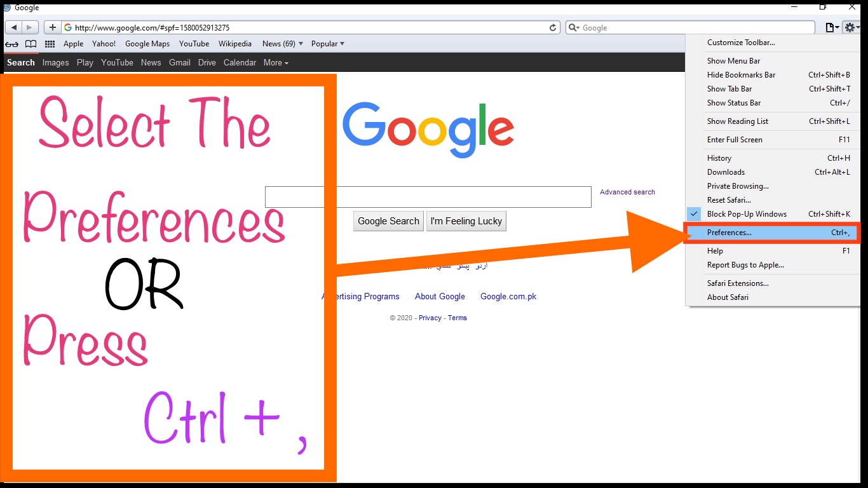Viewport: 868px width, 488px height.
Task: Select the Search tab in Google bar
Action: point(21,63)
